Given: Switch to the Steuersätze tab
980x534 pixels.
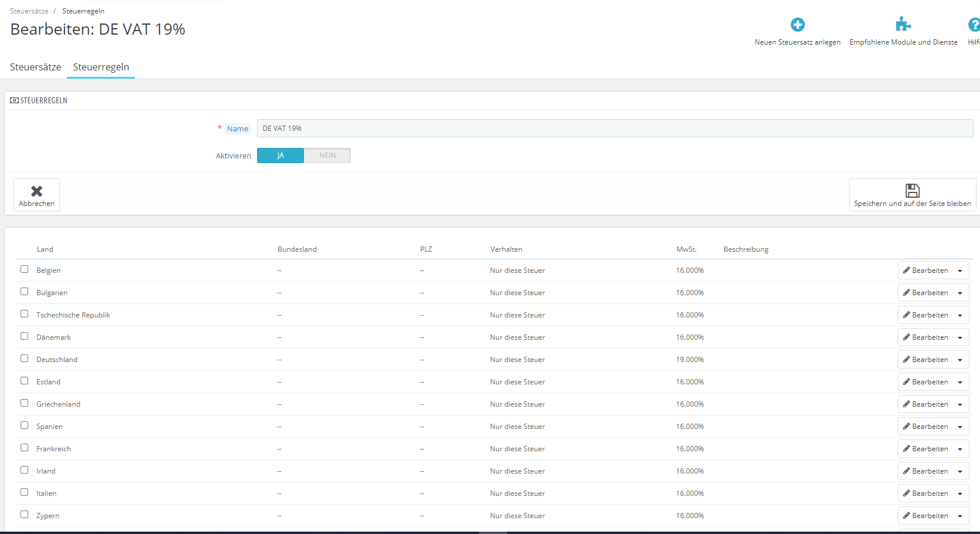Looking at the screenshot, I should pos(36,67).
